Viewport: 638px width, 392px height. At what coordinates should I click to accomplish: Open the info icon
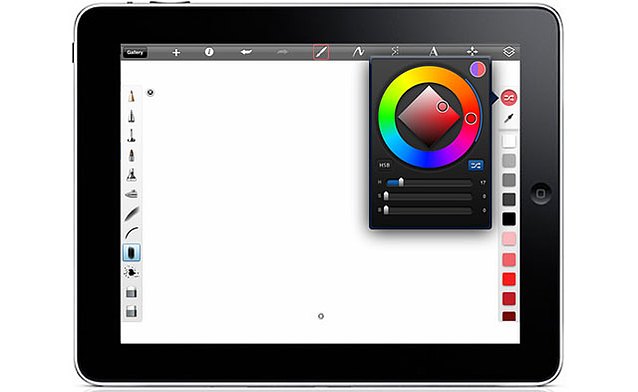[209, 52]
